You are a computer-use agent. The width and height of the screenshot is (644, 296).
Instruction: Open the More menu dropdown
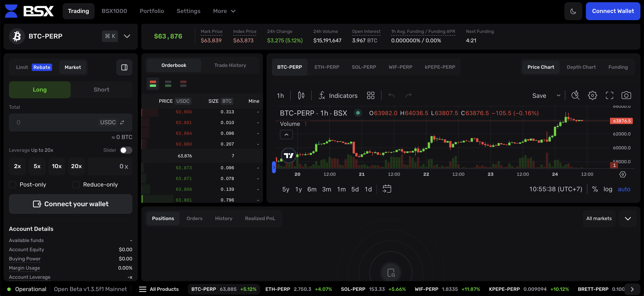(224, 11)
